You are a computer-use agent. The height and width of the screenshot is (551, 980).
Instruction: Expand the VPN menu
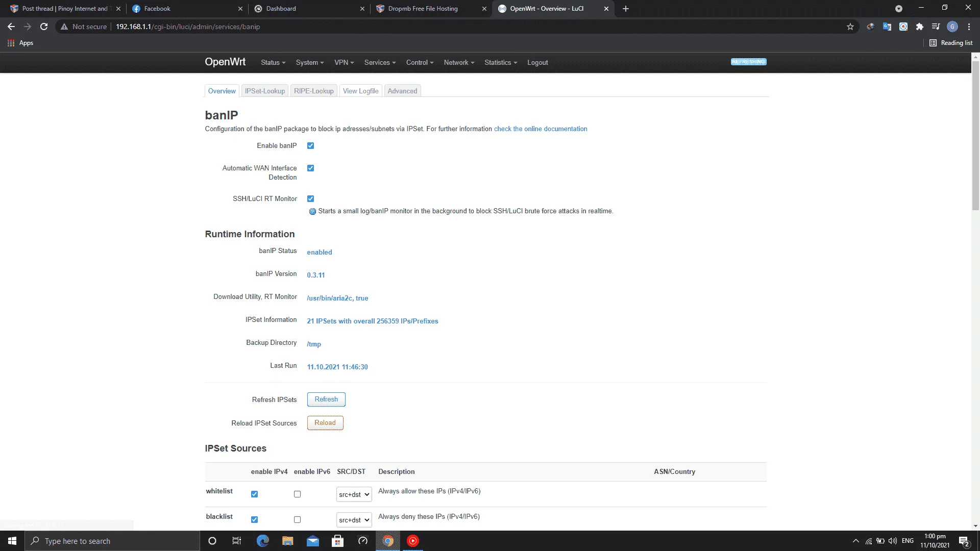[x=344, y=62]
